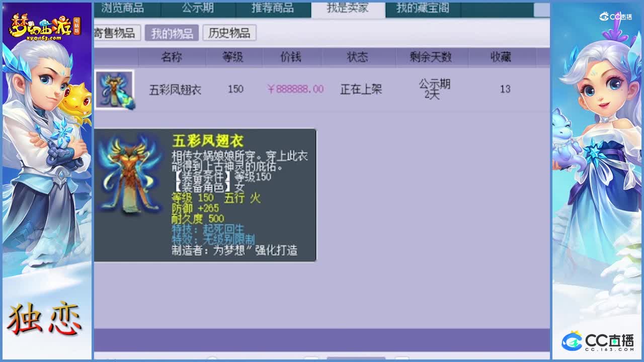
Task: Click the level value 150 in the row
Action: click(235, 89)
